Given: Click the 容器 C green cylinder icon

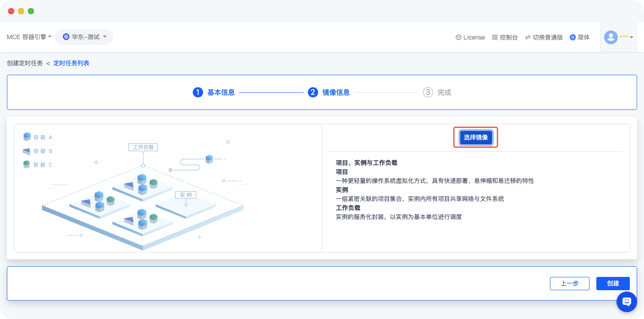Looking at the screenshot, I should (x=27, y=164).
